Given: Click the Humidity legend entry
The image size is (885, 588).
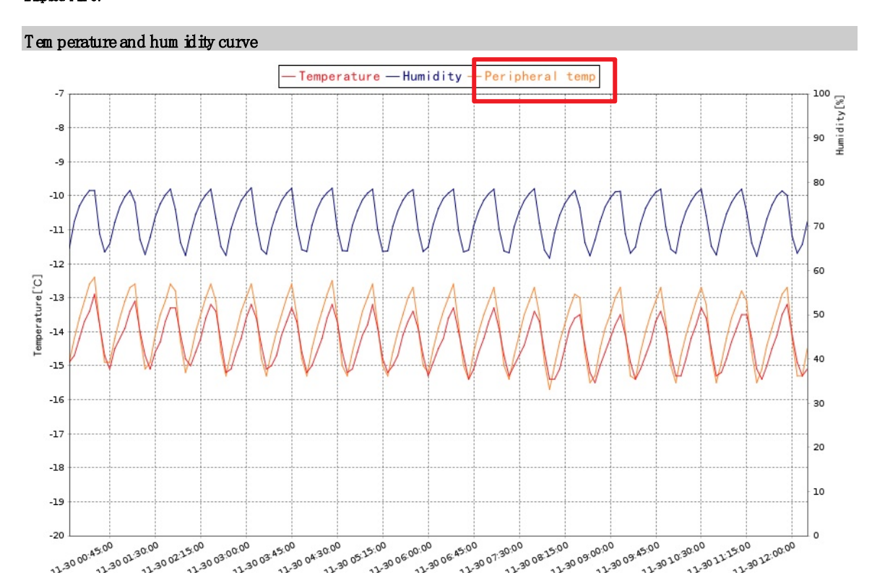Looking at the screenshot, I should coord(431,76).
